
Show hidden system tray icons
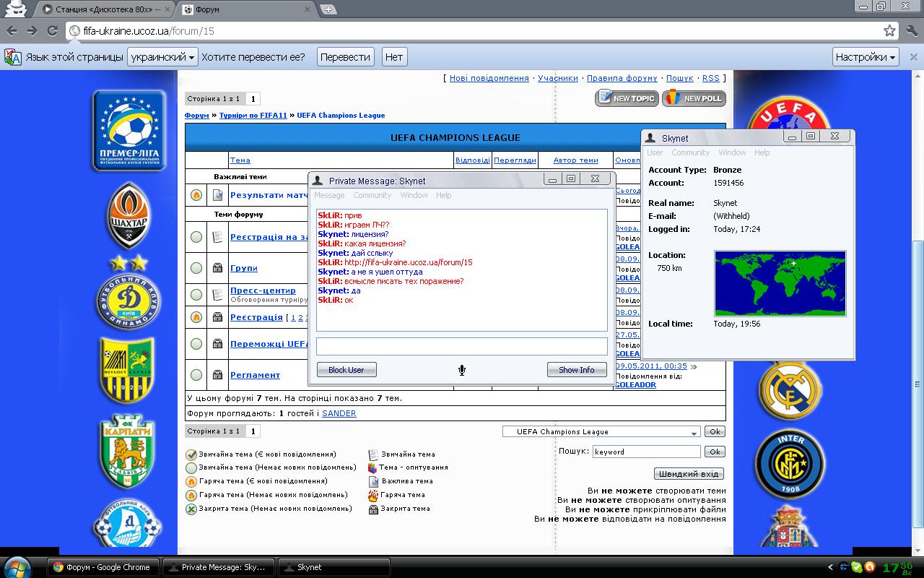click(831, 567)
